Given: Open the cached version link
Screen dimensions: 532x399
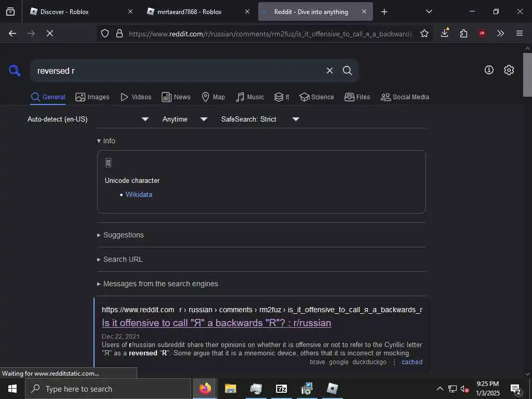Looking at the screenshot, I should pyautogui.click(x=412, y=362).
